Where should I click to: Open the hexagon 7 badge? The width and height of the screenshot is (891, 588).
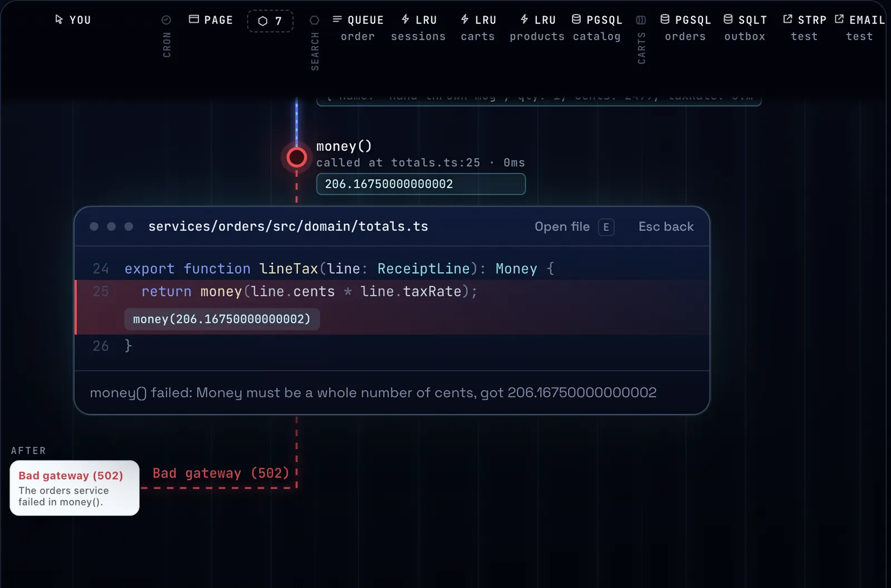coord(270,21)
